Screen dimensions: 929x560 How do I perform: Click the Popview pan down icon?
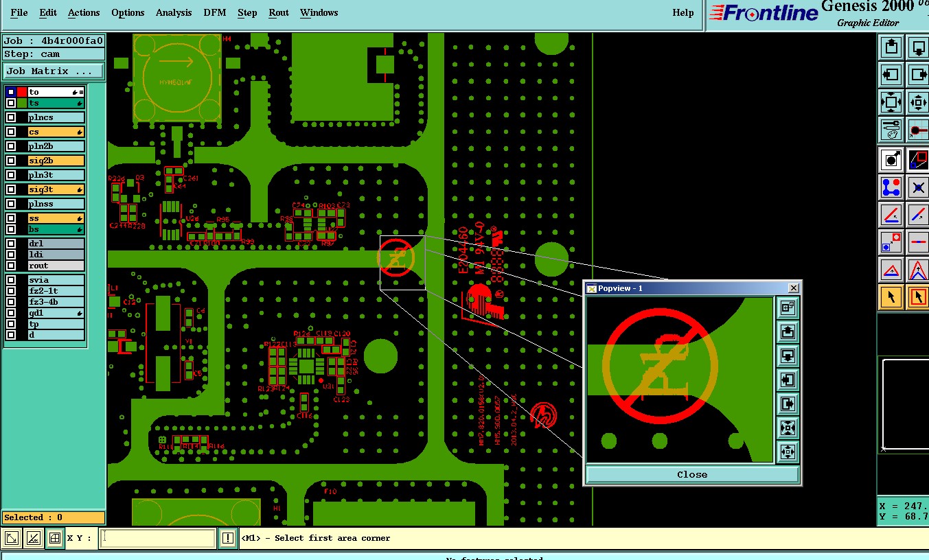[x=788, y=356]
